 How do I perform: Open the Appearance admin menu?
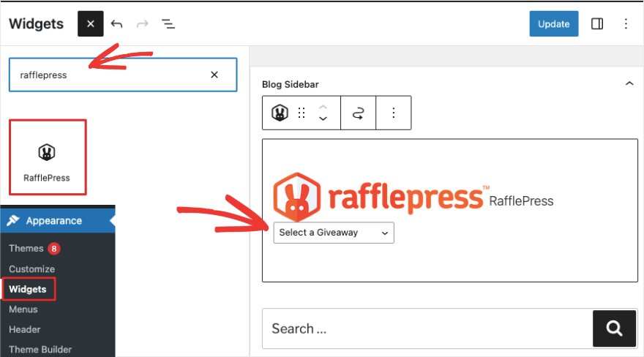click(58, 221)
